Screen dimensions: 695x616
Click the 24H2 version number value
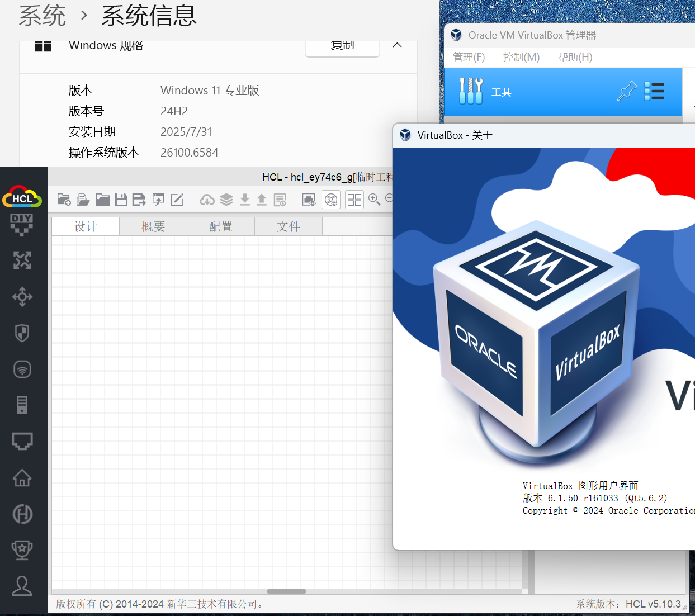(174, 111)
